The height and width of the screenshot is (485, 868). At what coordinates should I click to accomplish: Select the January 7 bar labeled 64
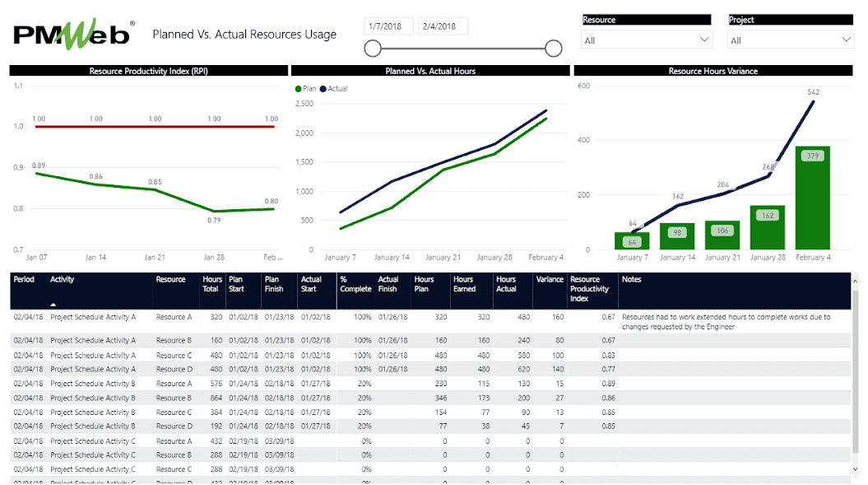pos(632,240)
